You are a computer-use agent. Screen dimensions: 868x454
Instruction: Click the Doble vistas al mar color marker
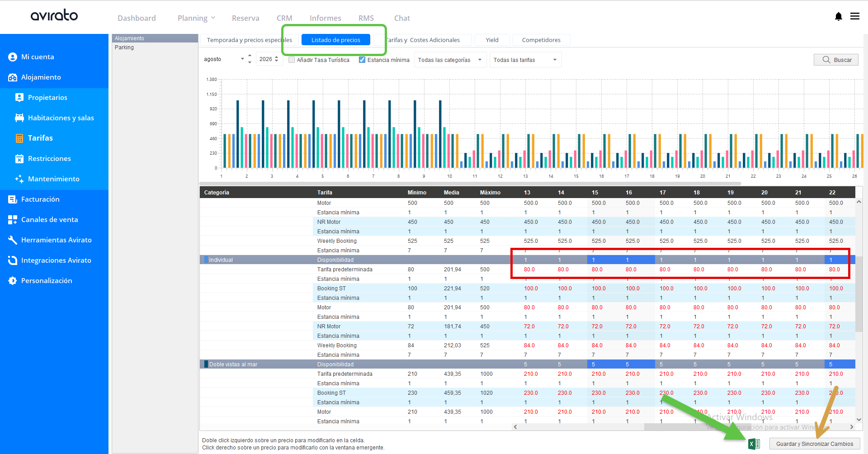pyautogui.click(x=206, y=364)
